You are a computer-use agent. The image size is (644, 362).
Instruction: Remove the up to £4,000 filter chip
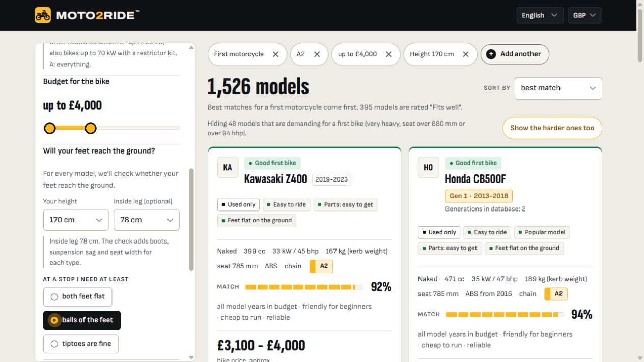(x=389, y=54)
